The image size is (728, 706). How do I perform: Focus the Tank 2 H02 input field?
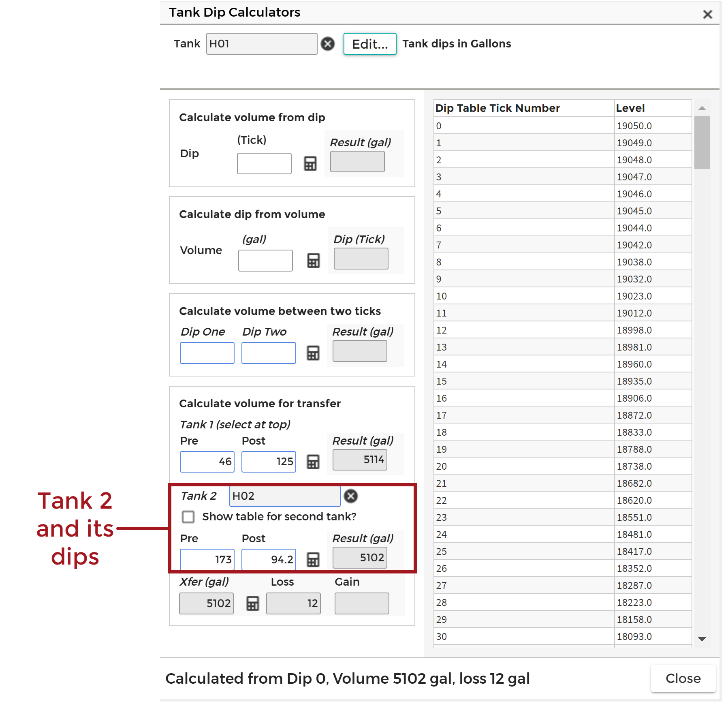click(x=285, y=496)
